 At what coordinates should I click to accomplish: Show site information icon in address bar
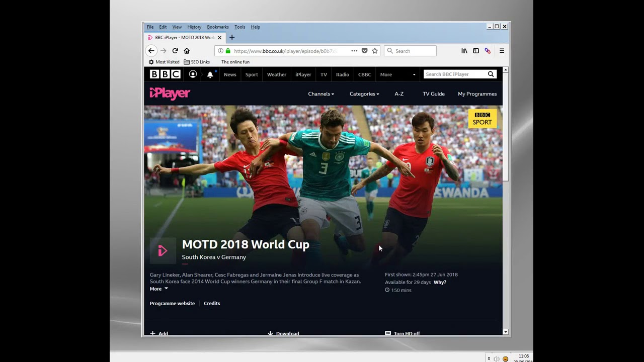pyautogui.click(x=220, y=51)
